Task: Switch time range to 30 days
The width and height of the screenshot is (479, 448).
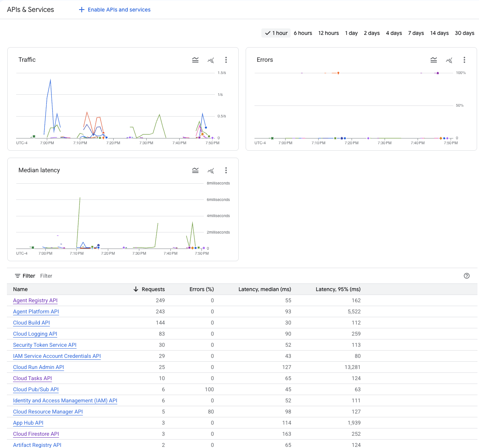Action: [x=464, y=33]
